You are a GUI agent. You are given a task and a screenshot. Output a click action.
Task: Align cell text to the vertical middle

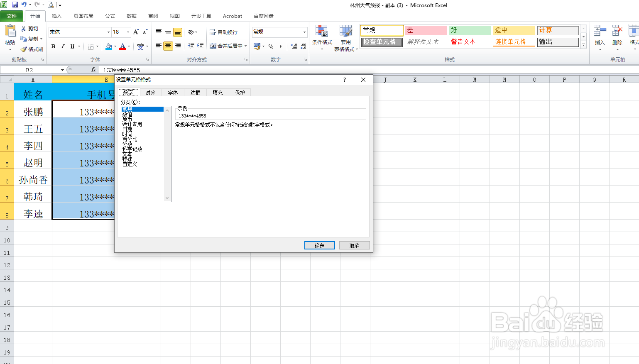click(x=168, y=32)
